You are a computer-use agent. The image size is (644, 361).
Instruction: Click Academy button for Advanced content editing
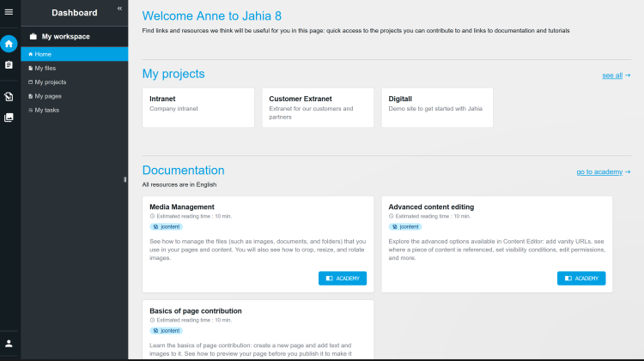click(581, 278)
